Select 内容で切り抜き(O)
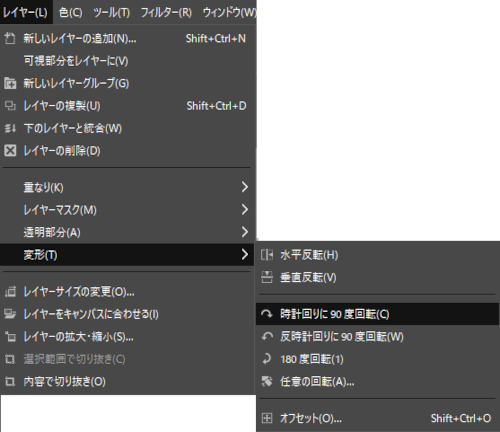 tap(128, 382)
